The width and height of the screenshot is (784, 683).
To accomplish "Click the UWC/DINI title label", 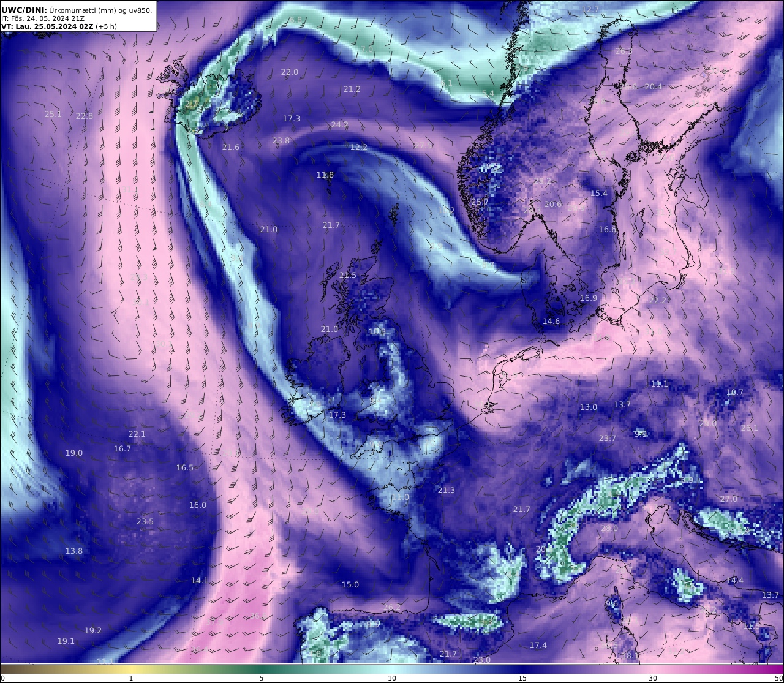I will [x=23, y=10].
